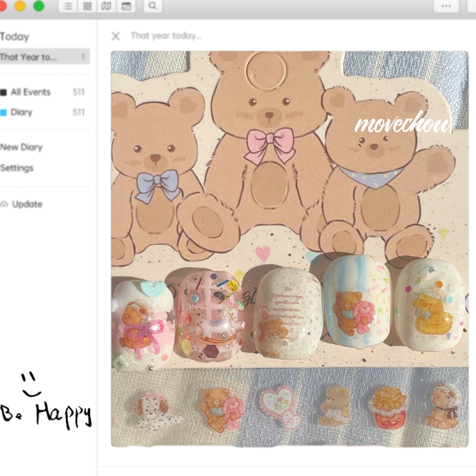Create a New Diary
Viewport: 476px width, 476px height.
click(21, 147)
